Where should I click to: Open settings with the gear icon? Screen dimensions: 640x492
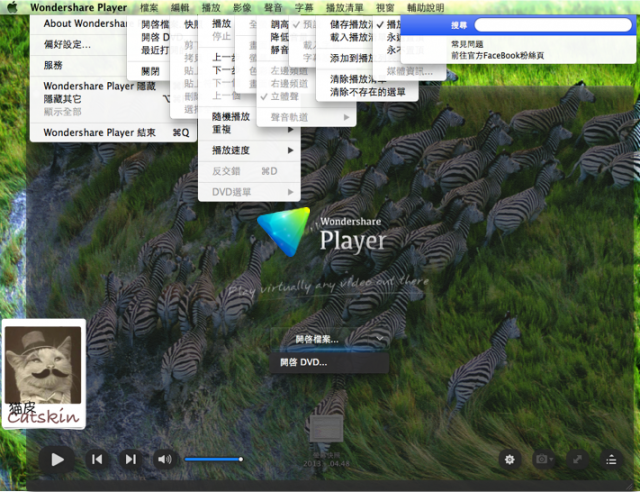[x=509, y=460]
